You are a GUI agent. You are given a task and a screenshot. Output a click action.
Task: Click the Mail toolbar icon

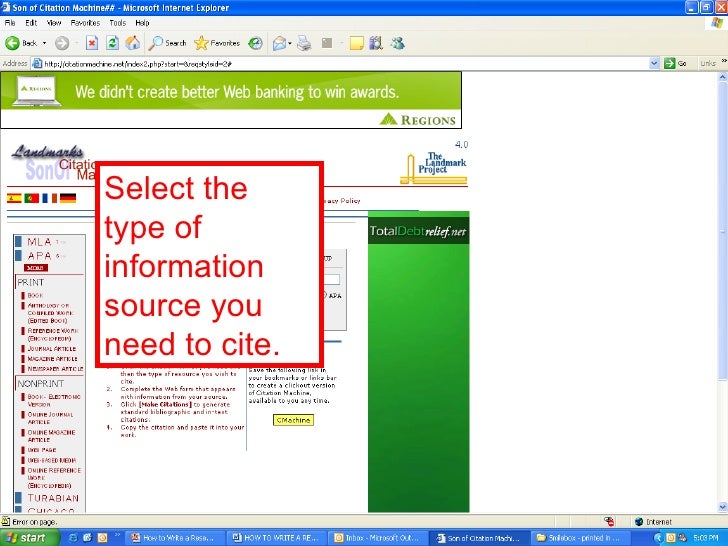[x=280, y=43]
